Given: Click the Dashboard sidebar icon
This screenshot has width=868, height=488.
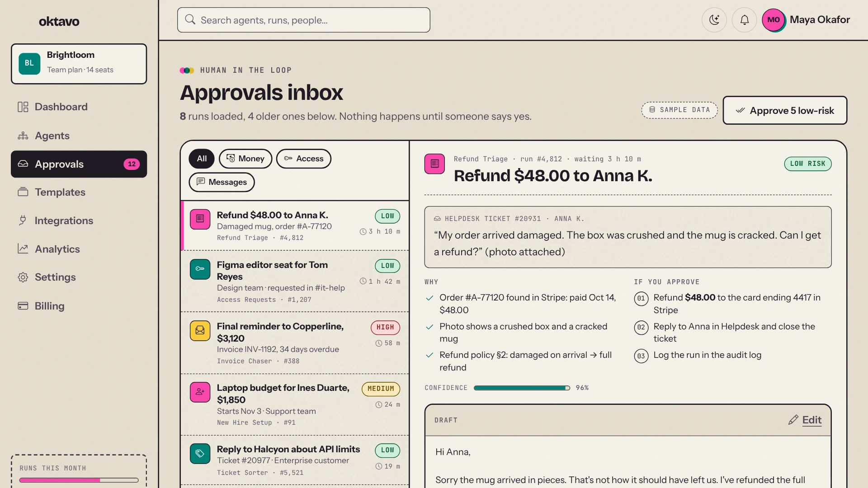Looking at the screenshot, I should click(x=23, y=107).
